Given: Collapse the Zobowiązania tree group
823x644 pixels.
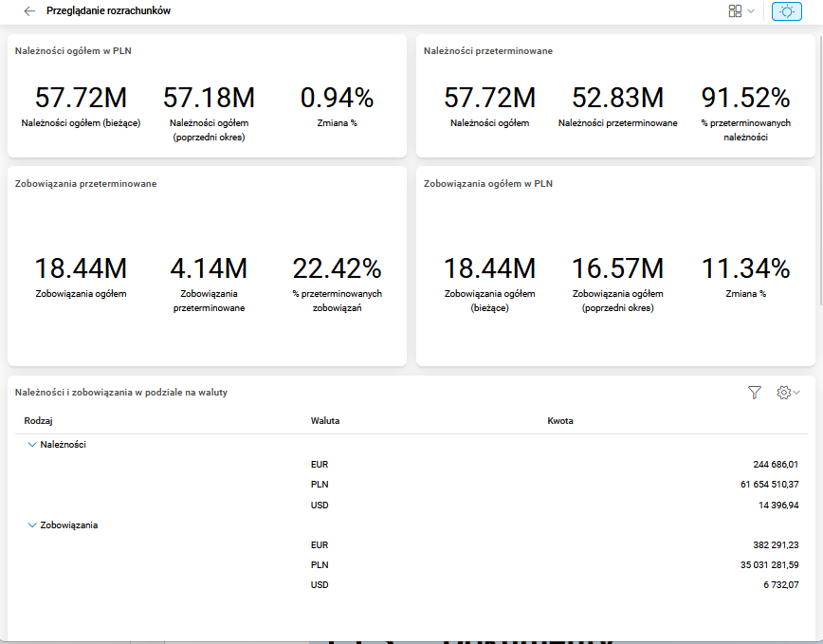Looking at the screenshot, I should coord(32,524).
